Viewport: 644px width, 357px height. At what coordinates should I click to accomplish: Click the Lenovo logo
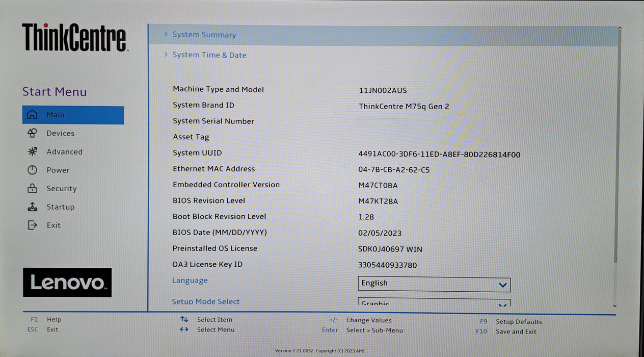67,283
